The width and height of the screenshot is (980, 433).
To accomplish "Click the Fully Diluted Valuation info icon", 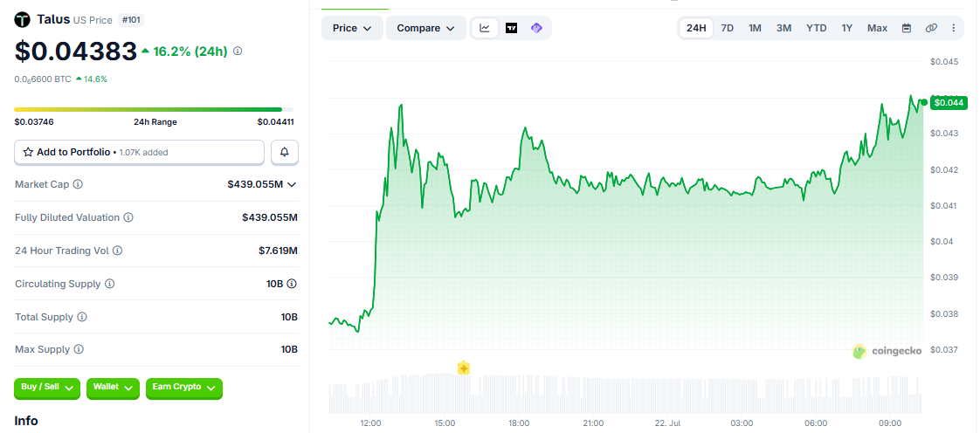I will pyautogui.click(x=128, y=217).
